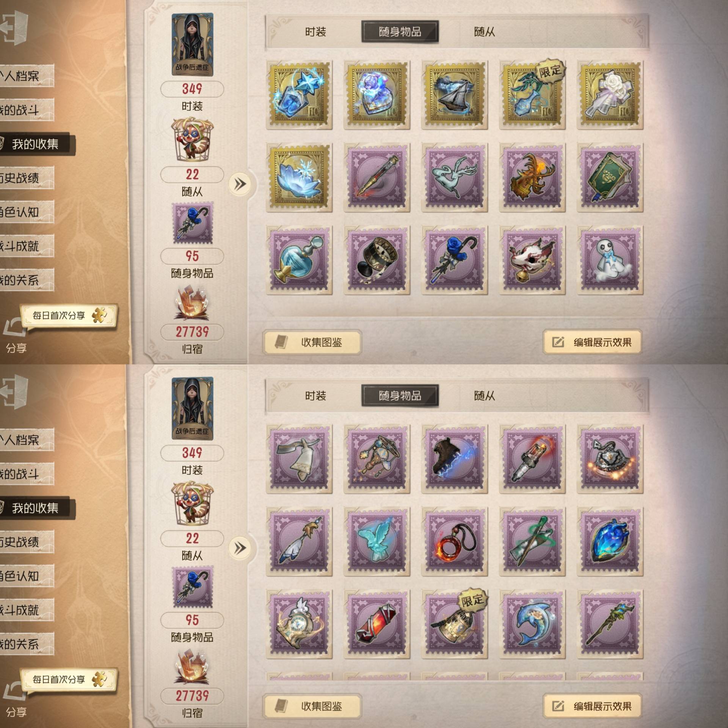The height and width of the screenshot is (728, 728).
Task: Expand the double-arrow panel in lower screenshot
Action: (240, 548)
